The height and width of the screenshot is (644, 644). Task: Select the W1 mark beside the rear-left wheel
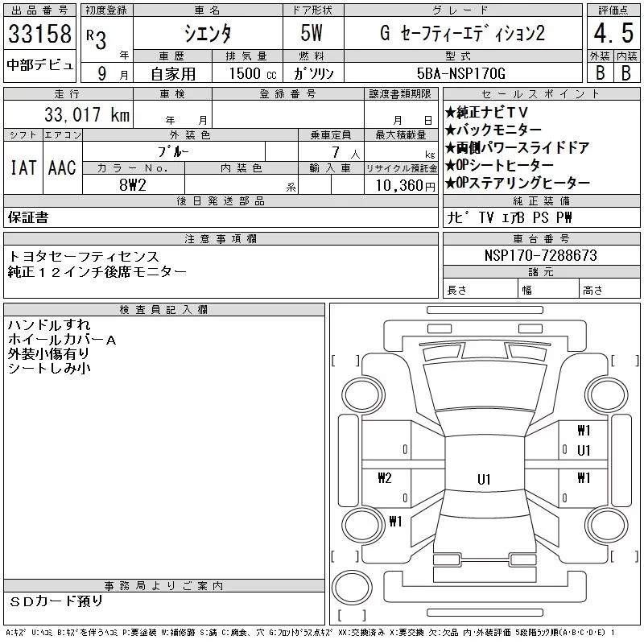pyautogui.click(x=395, y=521)
